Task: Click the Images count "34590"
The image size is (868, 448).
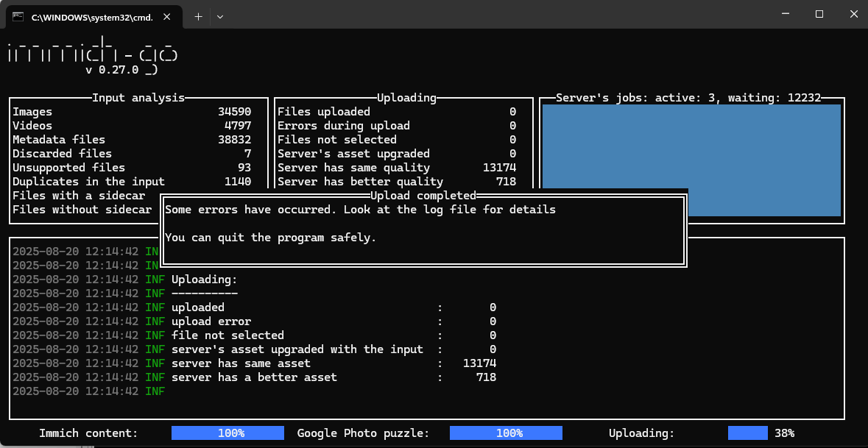Action: (x=235, y=112)
